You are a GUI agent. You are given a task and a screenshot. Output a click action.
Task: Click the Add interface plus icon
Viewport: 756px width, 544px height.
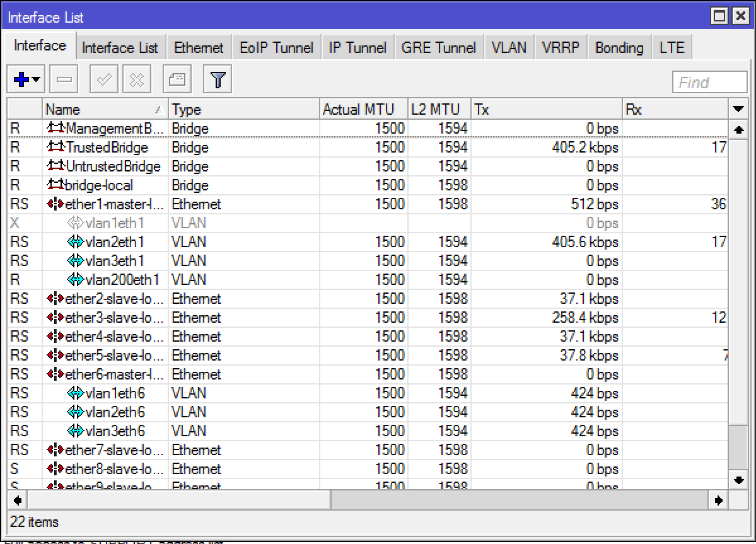tap(20, 79)
